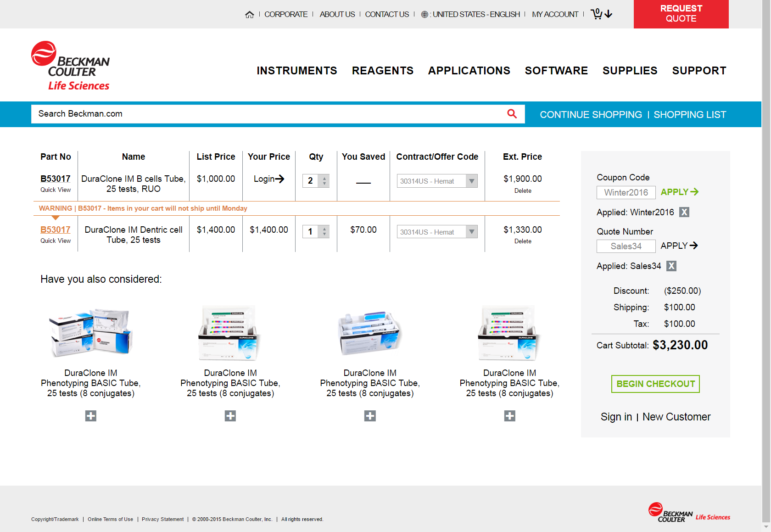Open the APPLICATIONS menu
The image size is (771, 532).
pos(469,71)
